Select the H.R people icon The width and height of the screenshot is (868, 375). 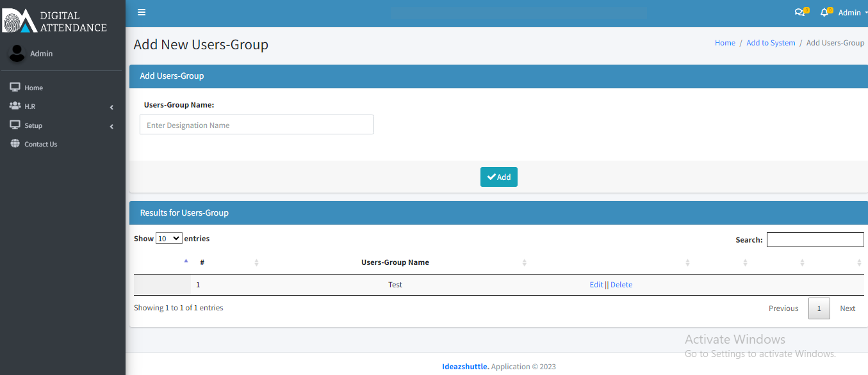click(14, 106)
